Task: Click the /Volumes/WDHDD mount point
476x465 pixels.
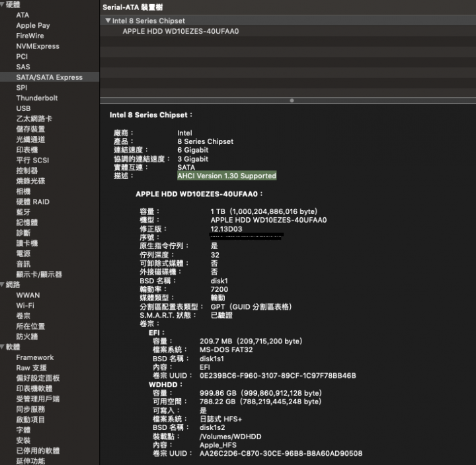Action: pyautogui.click(x=230, y=437)
